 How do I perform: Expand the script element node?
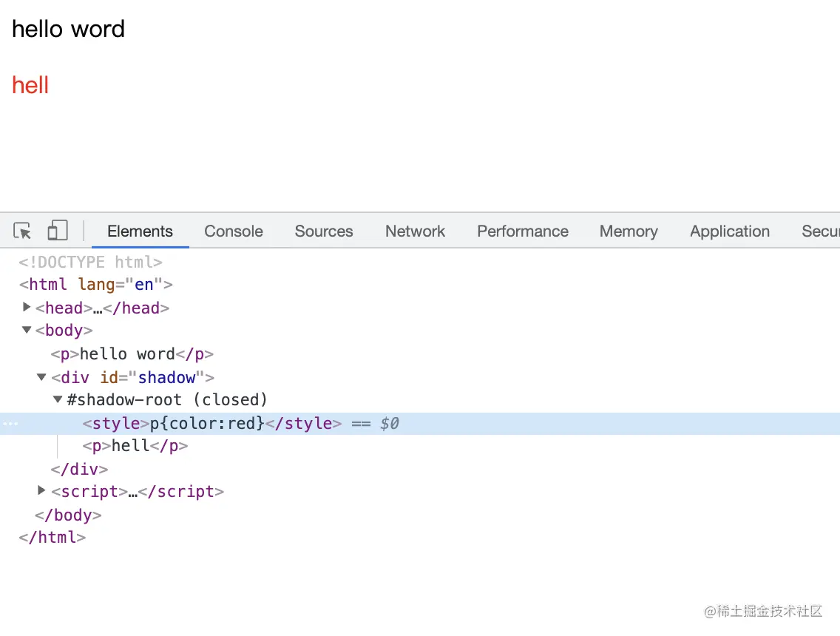coord(42,490)
